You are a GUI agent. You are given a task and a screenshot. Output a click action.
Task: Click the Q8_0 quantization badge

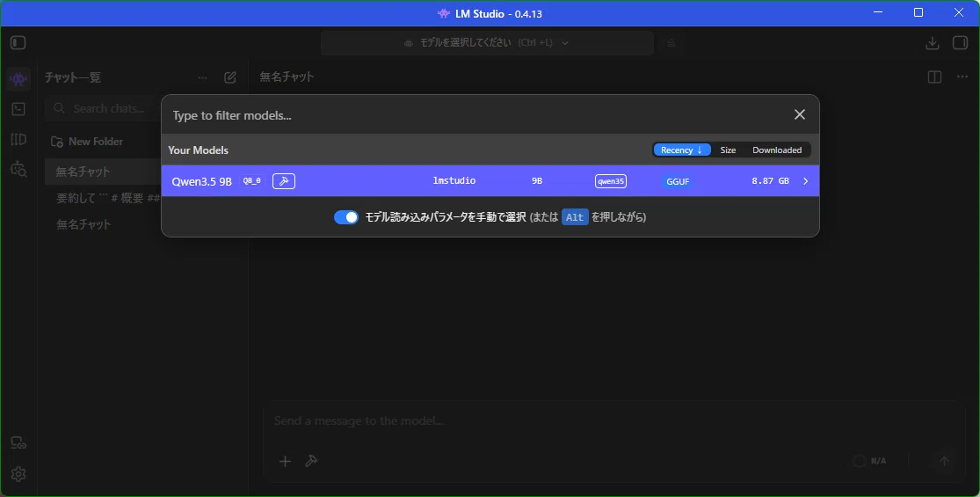click(252, 180)
